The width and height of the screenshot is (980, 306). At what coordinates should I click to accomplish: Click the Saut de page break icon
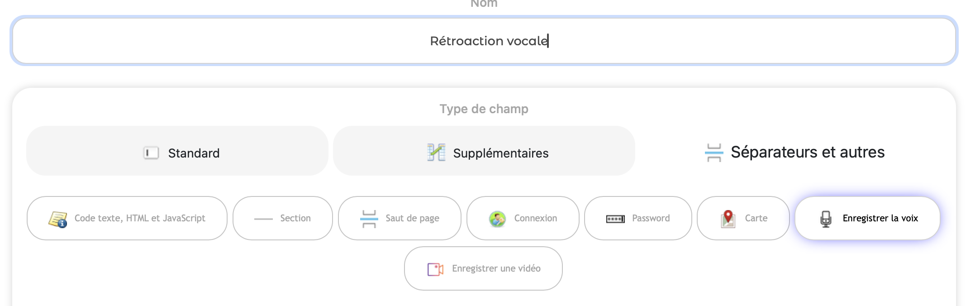[369, 219]
